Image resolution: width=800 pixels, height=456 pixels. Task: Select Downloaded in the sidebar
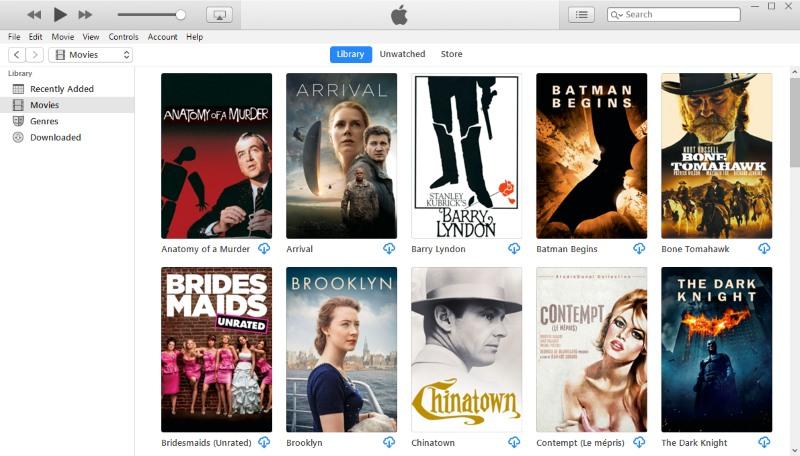[67, 137]
